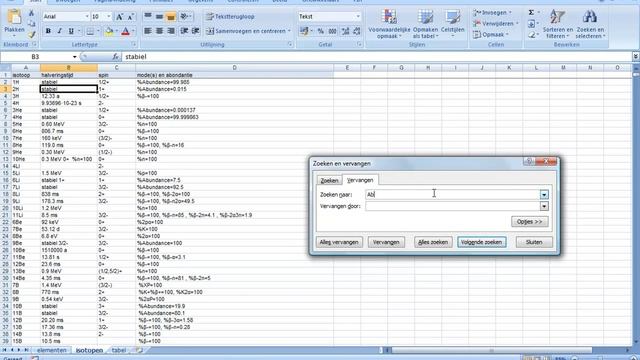
Task: Click the Copy icon in Klembord
Action: pyautogui.click(x=32, y=24)
